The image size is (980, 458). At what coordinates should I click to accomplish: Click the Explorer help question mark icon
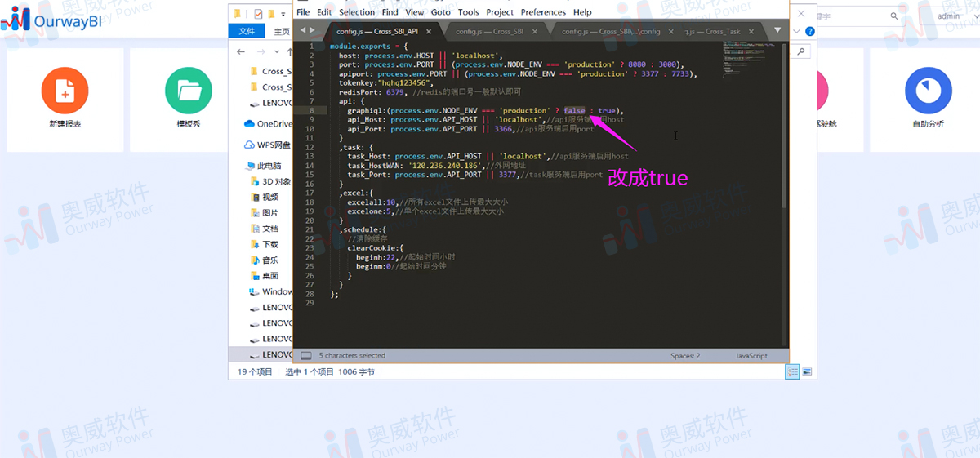(x=810, y=31)
